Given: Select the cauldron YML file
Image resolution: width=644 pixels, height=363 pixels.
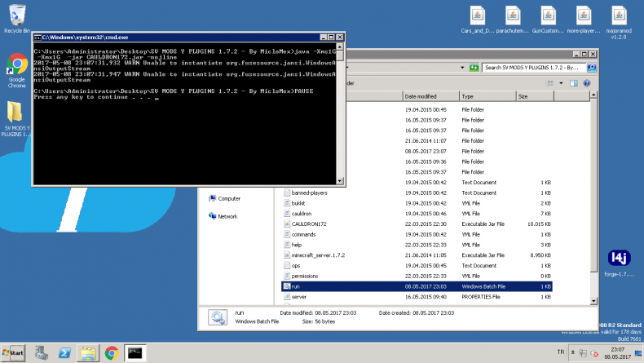Looking at the screenshot, I should [x=417, y=214].
